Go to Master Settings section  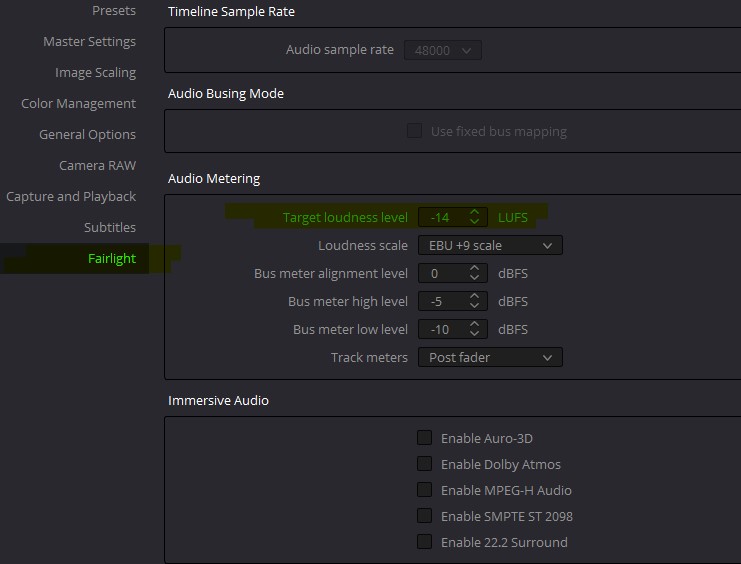pyautogui.click(x=89, y=42)
